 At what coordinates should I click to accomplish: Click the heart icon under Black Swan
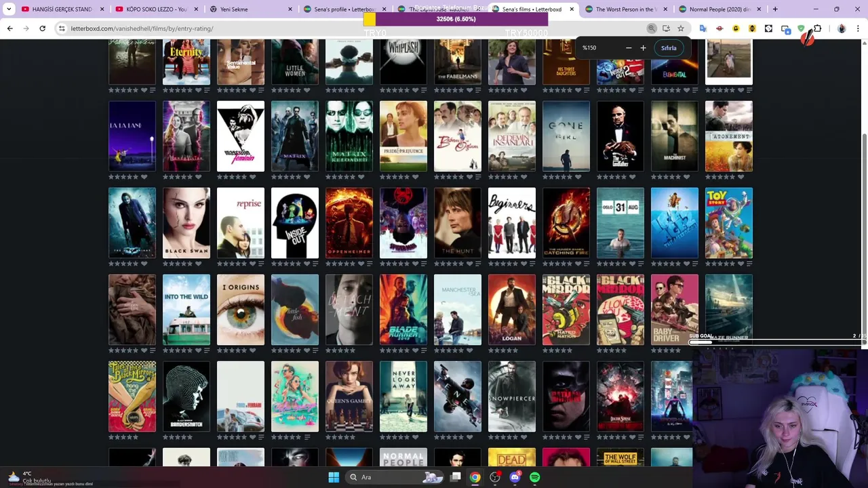click(x=198, y=264)
